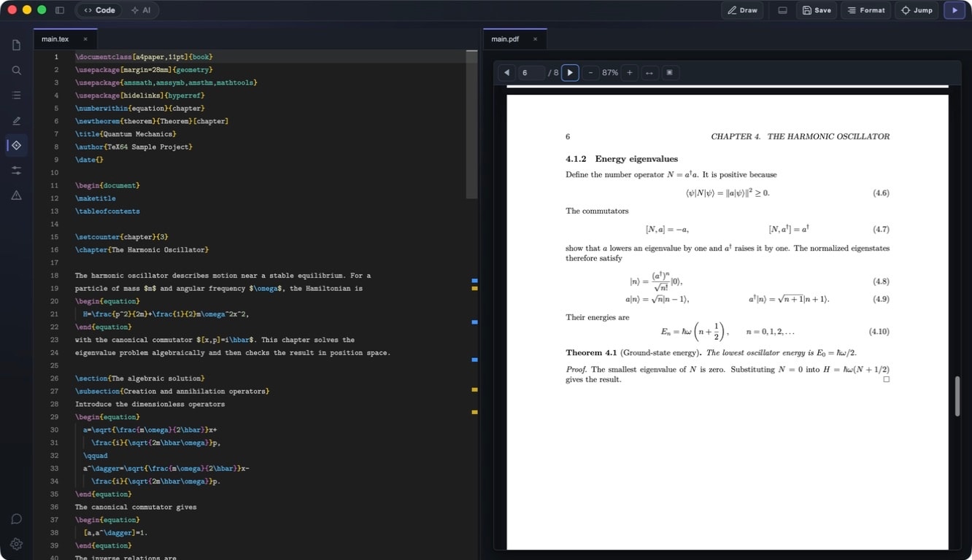The image size is (972, 560).
Task: Click the \maketitle line
Action: click(96, 198)
